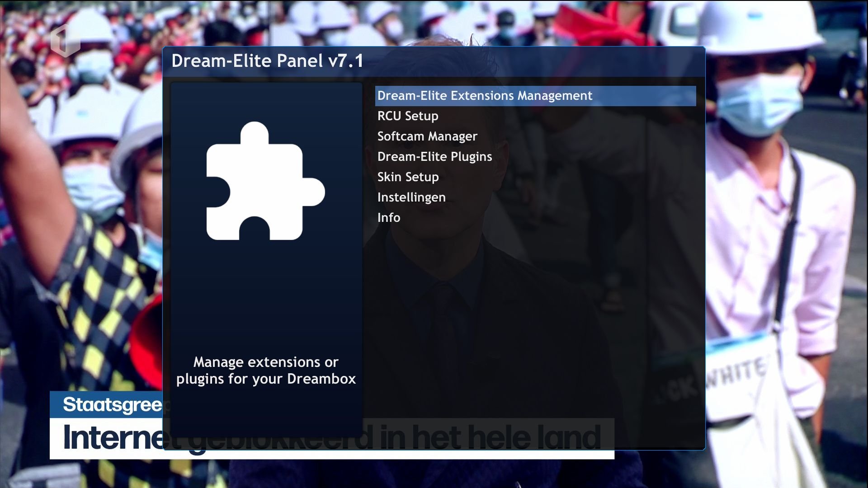Viewport: 868px width, 488px height.
Task: Choose the Dream-Elite Plugins entry
Action: [x=434, y=157]
